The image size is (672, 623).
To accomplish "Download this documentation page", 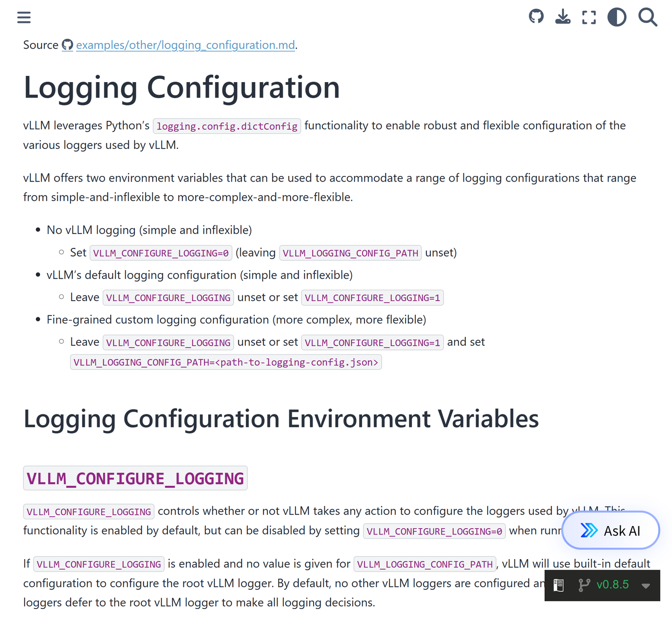I will [563, 17].
